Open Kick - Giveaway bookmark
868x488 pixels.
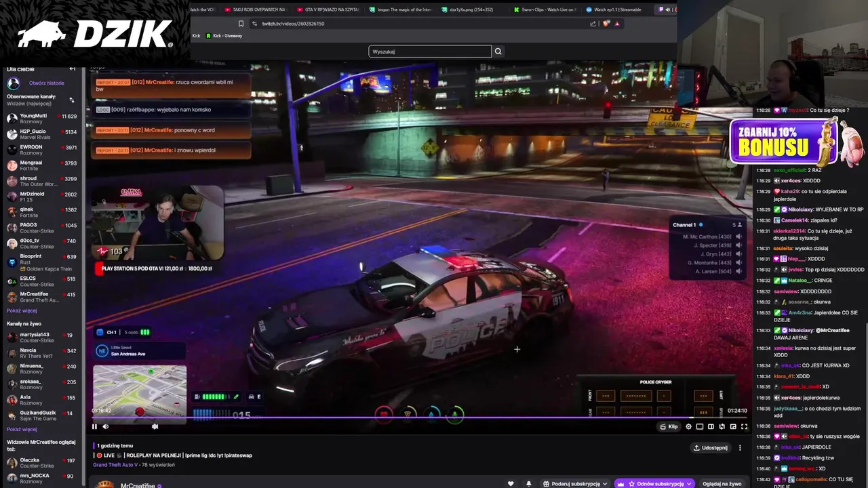pyautogui.click(x=224, y=36)
